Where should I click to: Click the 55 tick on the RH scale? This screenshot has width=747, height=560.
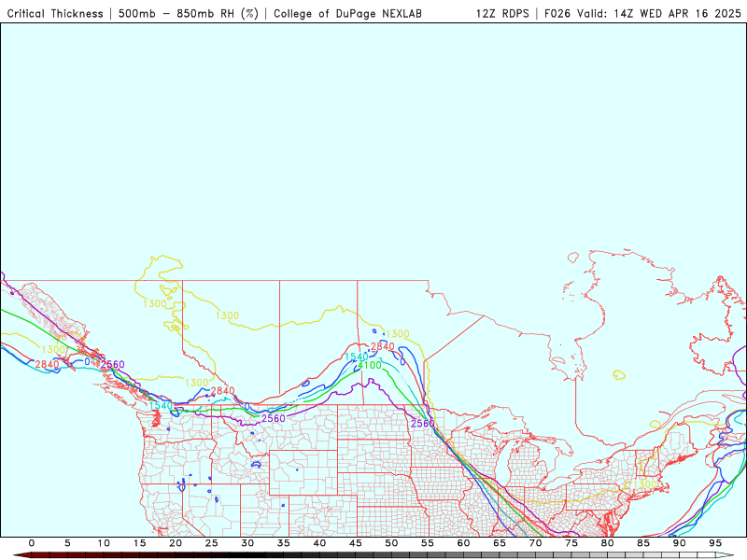click(428, 543)
